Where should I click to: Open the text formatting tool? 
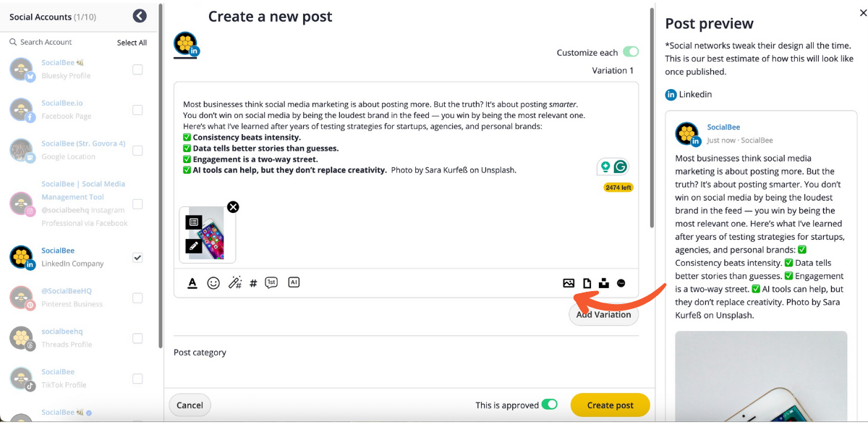pos(192,283)
